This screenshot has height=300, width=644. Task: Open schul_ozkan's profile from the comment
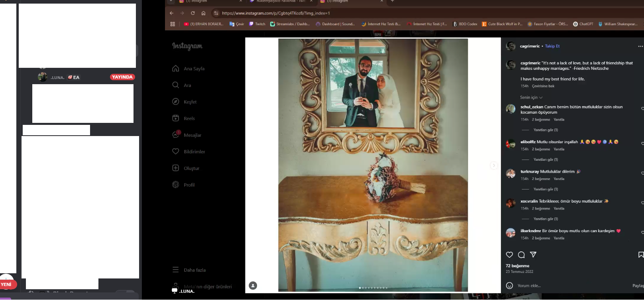pos(532,107)
